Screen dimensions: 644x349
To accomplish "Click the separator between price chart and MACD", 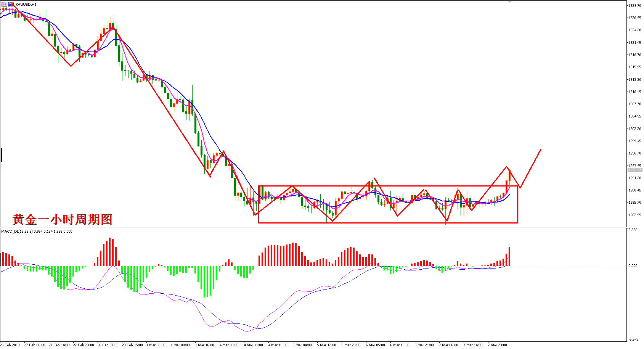I will 313,227.
